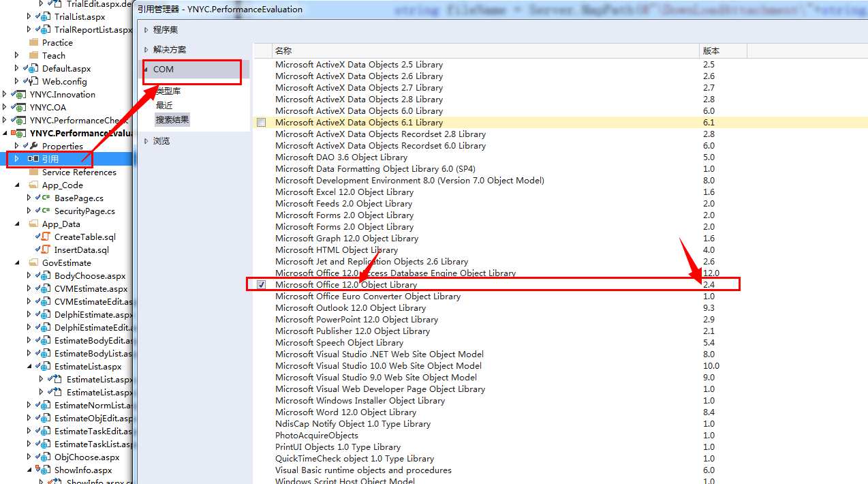Collapse the COM section
This screenshot has width=868, height=484.
point(146,70)
